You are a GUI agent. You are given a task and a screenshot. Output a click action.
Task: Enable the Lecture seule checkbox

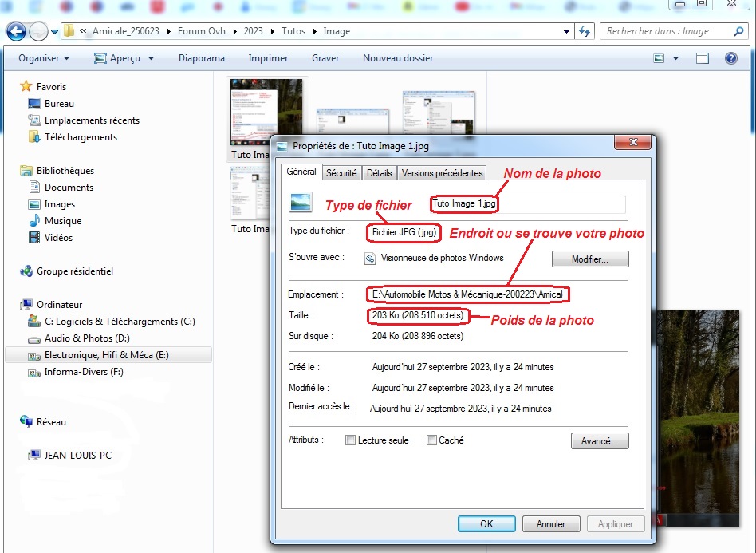[351, 440]
